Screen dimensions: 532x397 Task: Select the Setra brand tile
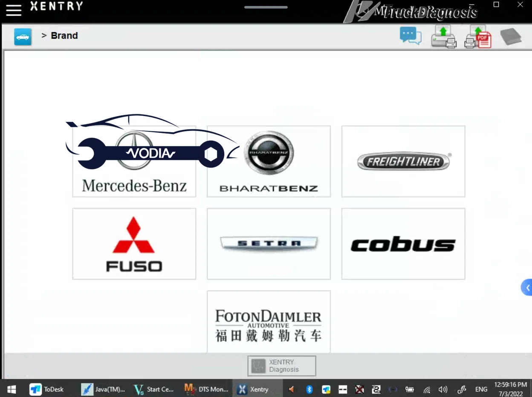click(x=269, y=244)
